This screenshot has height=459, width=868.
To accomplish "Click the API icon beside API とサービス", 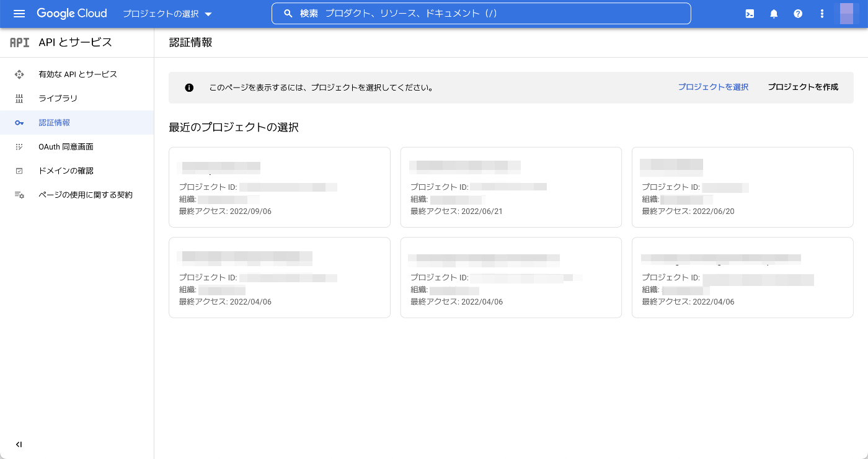I will pyautogui.click(x=19, y=42).
